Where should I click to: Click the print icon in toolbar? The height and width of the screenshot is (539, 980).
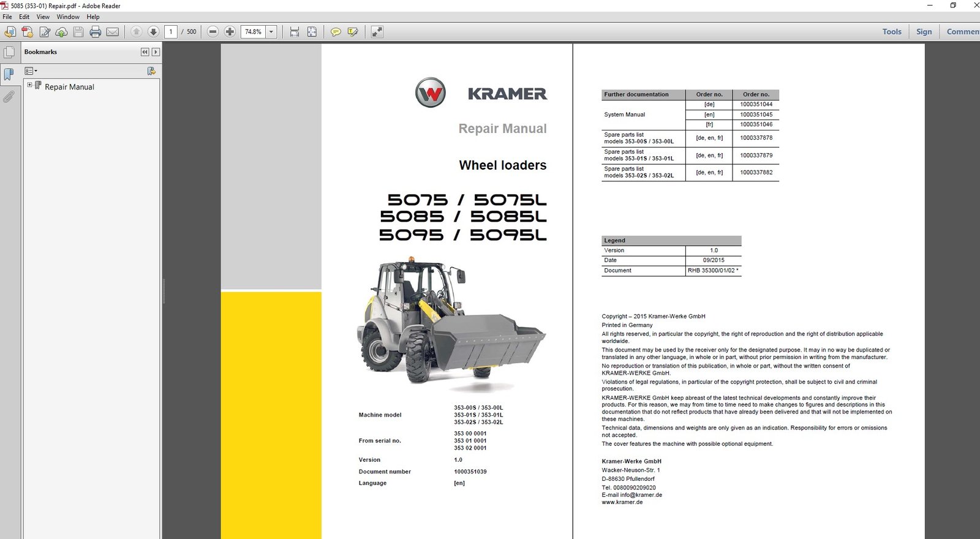tap(95, 32)
